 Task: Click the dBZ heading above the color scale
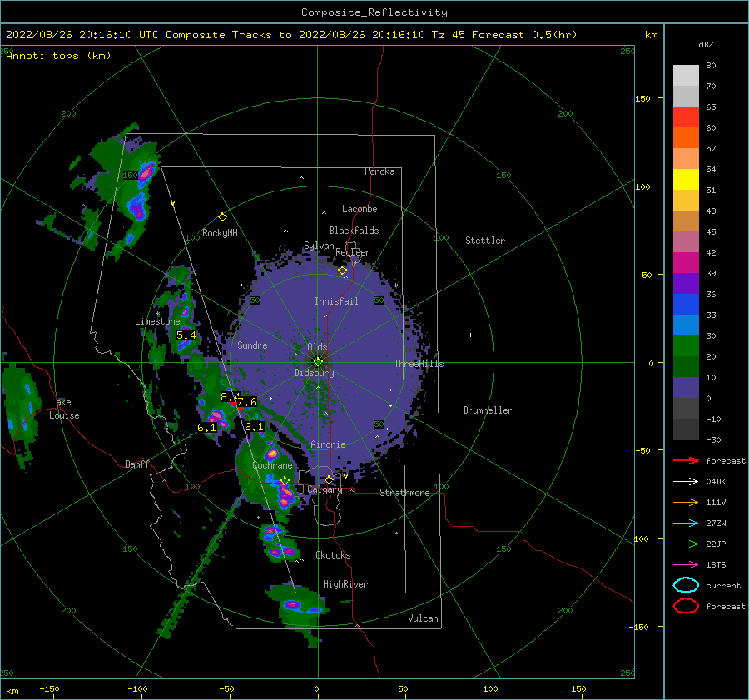(x=706, y=44)
